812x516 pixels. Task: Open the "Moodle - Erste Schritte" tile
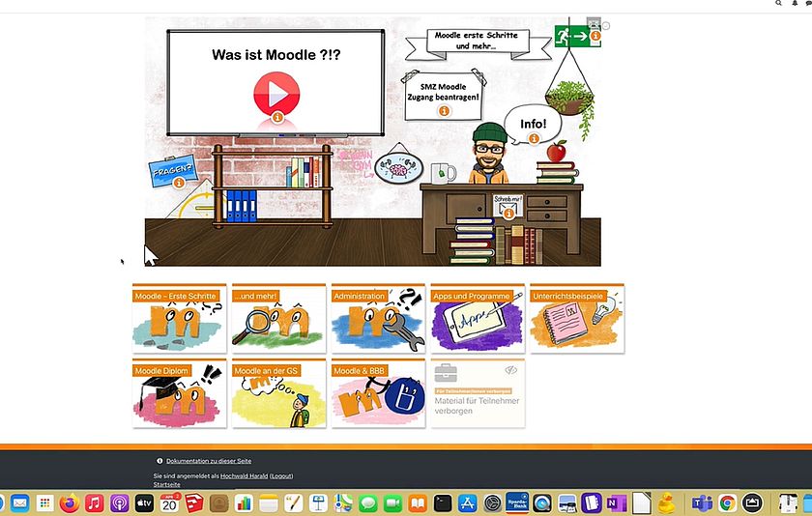point(179,318)
